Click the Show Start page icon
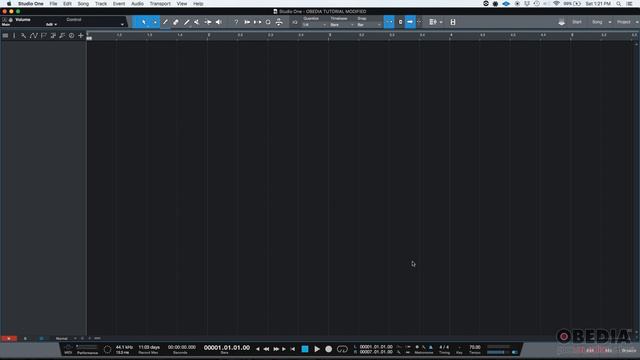 (x=562, y=22)
